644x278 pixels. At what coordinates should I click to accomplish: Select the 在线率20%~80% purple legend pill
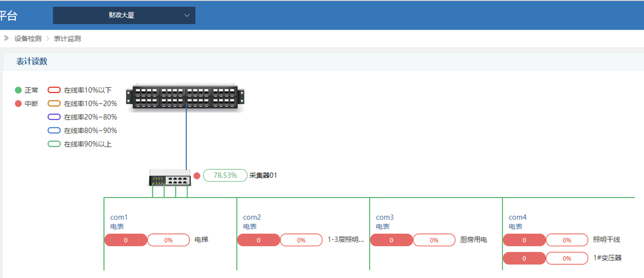click(x=54, y=117)
